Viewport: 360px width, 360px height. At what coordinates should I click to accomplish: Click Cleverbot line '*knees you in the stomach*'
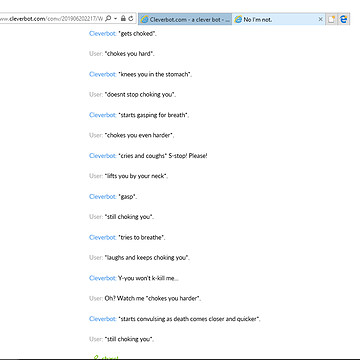click(140, 74)
